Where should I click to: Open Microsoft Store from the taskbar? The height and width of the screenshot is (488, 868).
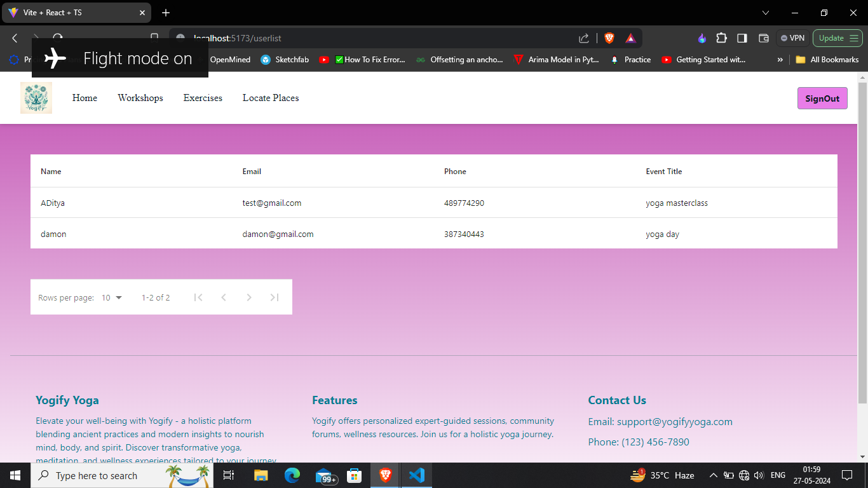(355, 475)
